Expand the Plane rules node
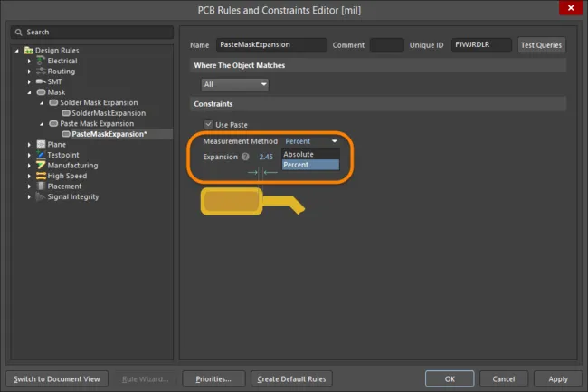This screenshot has height=392, width=588. pyautogui.click(x=29, y=145)
